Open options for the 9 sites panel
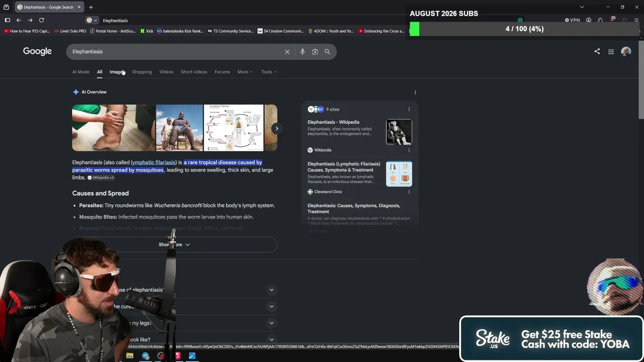644x362 pixels. coord(409,109)
